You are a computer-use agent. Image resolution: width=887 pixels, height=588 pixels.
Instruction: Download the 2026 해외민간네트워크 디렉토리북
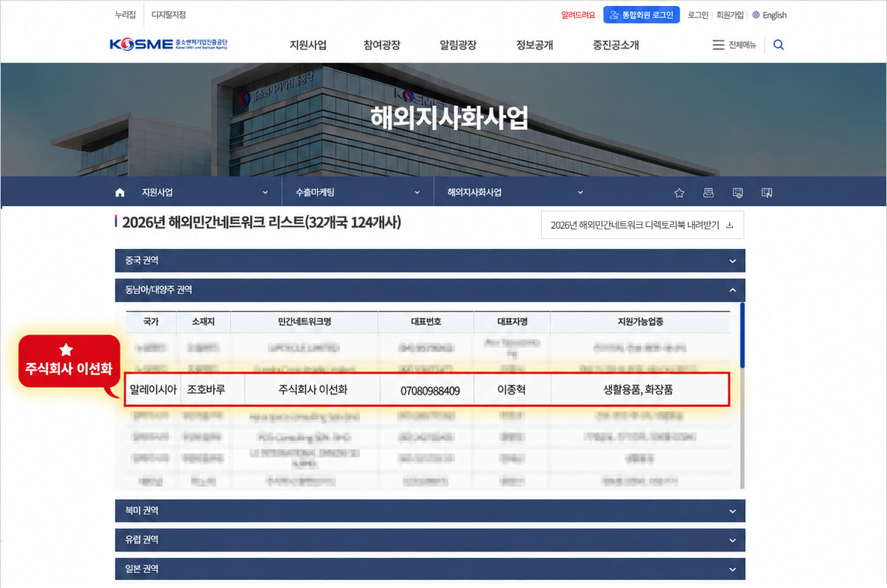(642, 225)
